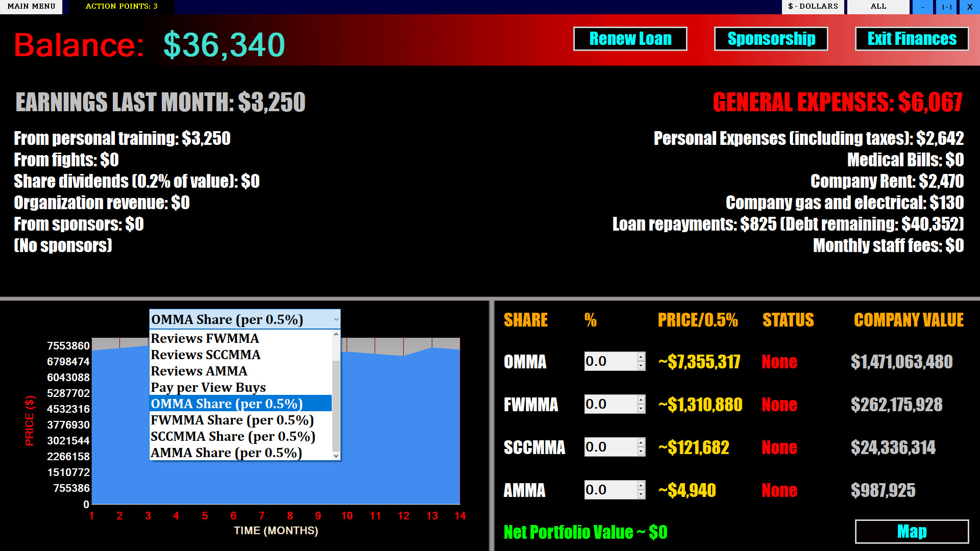The width and height of the screenshot is (980, 551).
Task: Select Reviews AMMA chart option
Action: click(199, 371)
